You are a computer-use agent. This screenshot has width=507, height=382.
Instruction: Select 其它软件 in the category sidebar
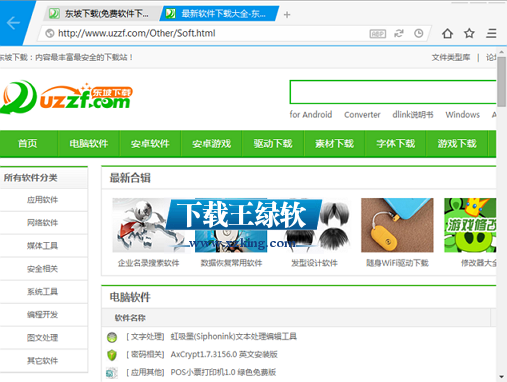(42, 361)
